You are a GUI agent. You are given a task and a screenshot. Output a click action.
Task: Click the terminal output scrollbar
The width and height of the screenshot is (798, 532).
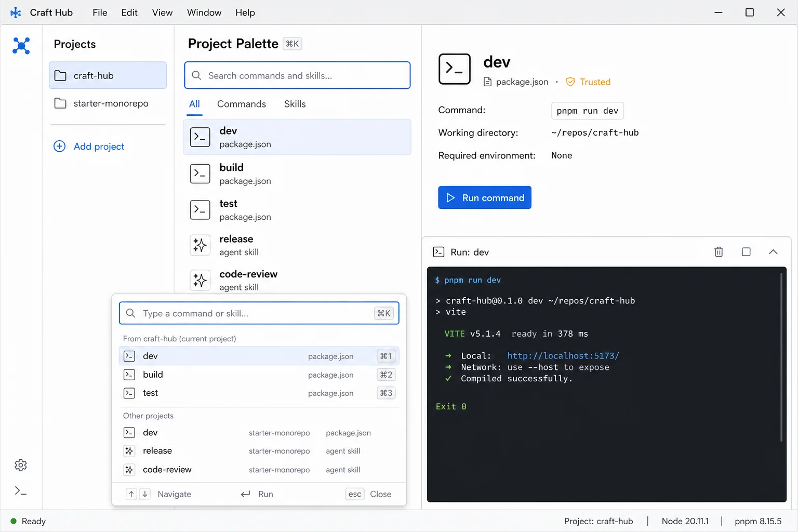tap(781, 357)
